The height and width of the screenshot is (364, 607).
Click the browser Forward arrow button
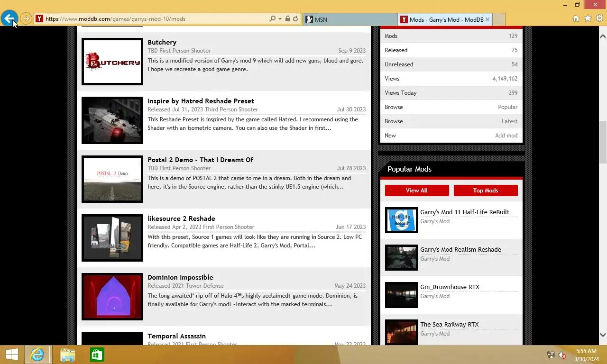click(x=26, y=19)
